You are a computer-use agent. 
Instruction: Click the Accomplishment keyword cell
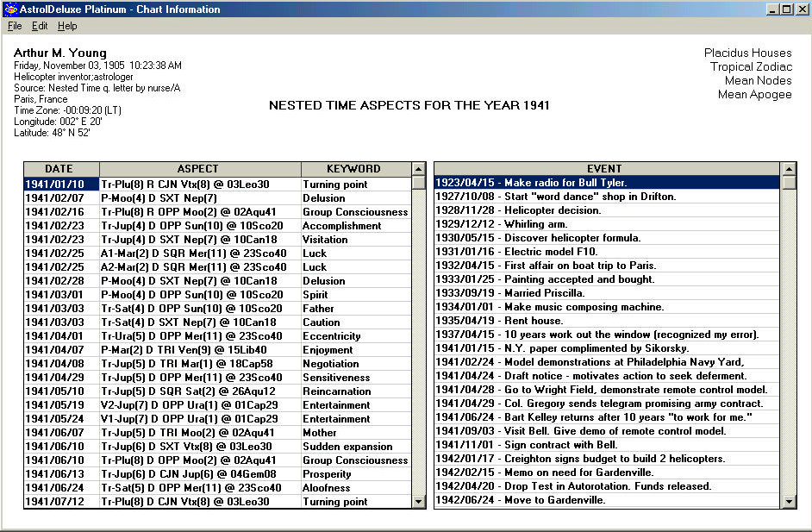click(x=356, y=226)
